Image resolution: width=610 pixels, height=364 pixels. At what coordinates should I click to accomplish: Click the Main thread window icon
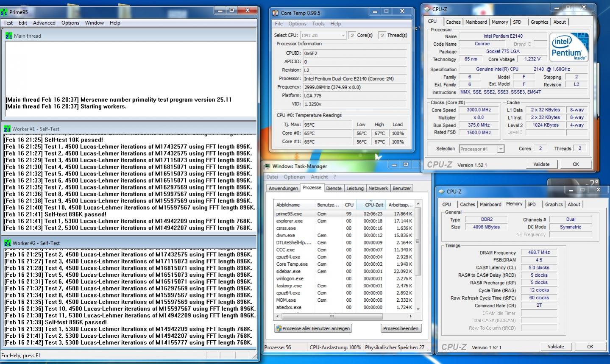point(9,36)
